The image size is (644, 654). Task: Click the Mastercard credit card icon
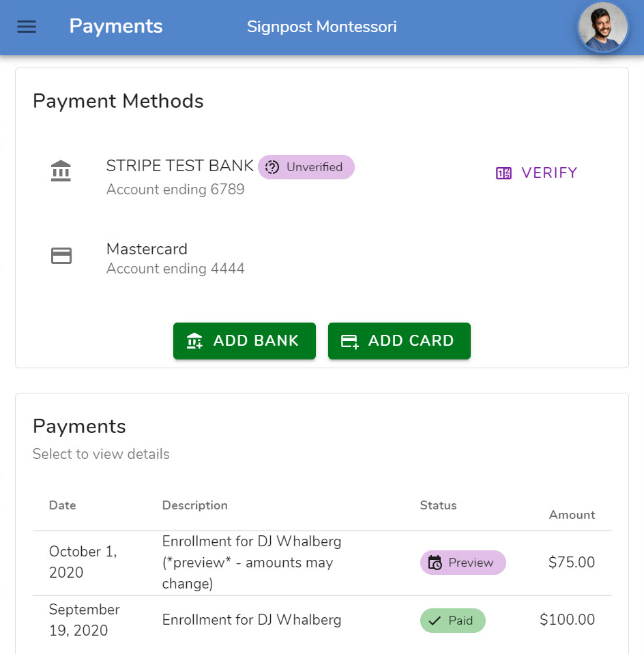tap(61, 256)
